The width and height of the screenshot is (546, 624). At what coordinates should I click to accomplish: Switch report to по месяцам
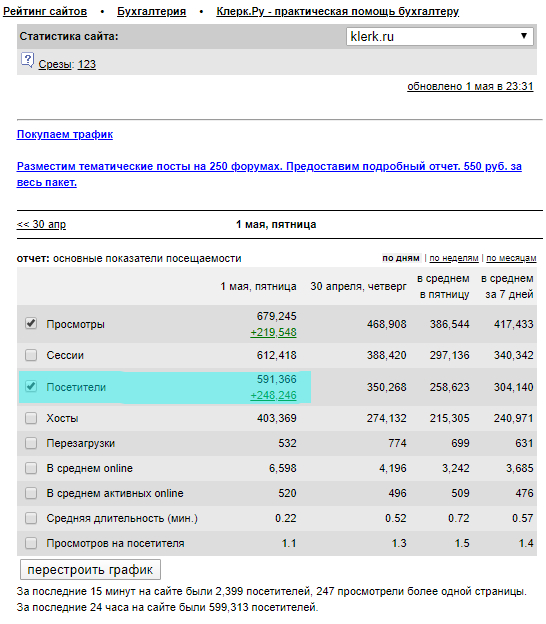click(511, 258)
